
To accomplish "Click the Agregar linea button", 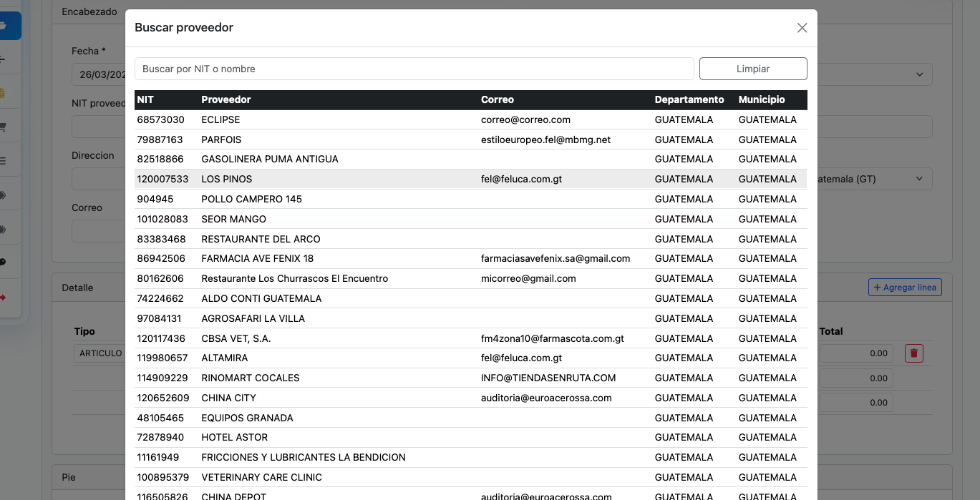I will pyautogui.click(x=905, y=288).
